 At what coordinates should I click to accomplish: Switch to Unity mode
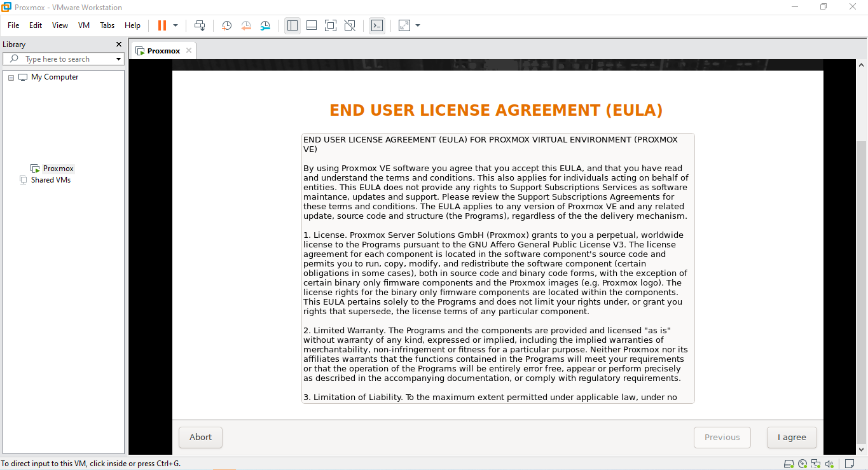350,25
